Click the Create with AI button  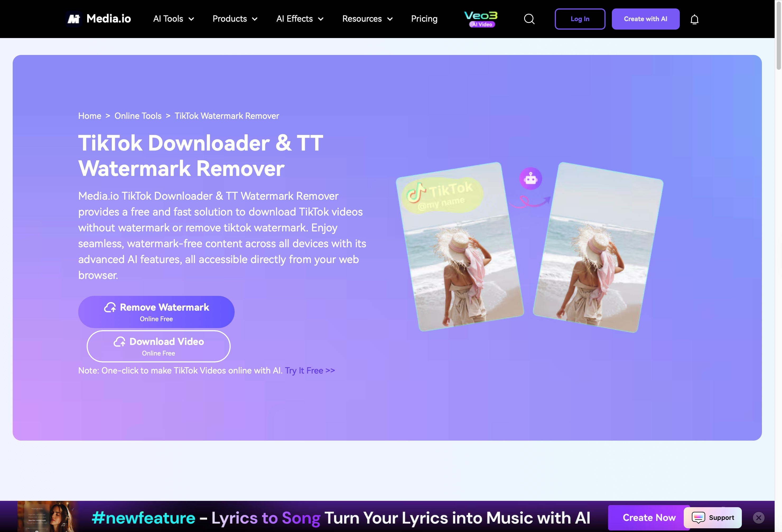coord(645,19)
